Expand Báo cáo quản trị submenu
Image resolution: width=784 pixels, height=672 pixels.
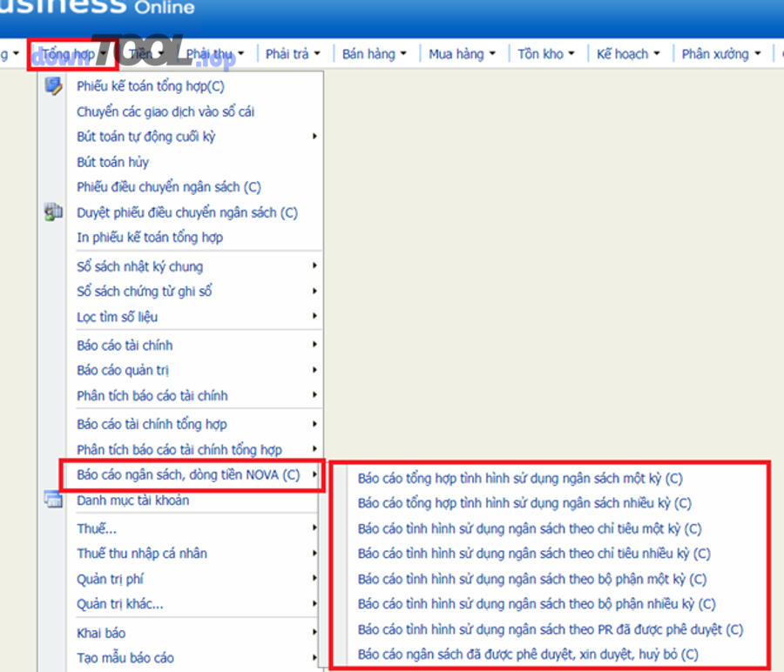(195, 370)
